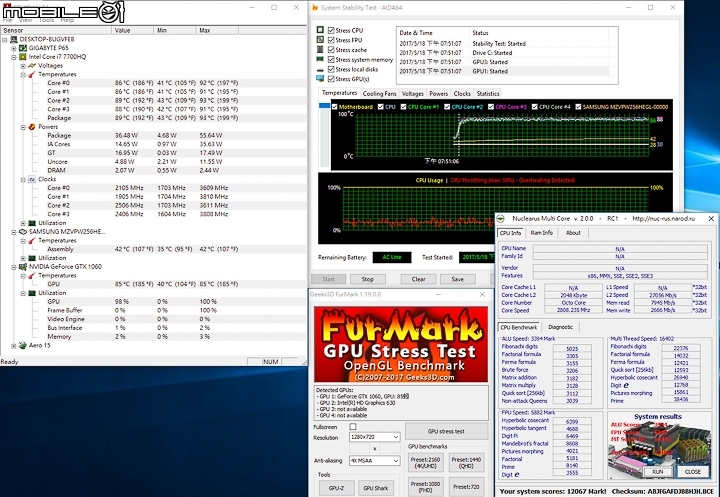Toggle the Stress cache checkbox
The image size is (720, 497).
tap(331, 50)
